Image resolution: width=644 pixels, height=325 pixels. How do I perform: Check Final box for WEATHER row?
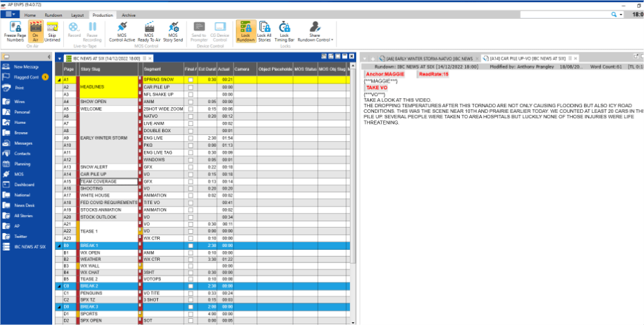point(191,260)
